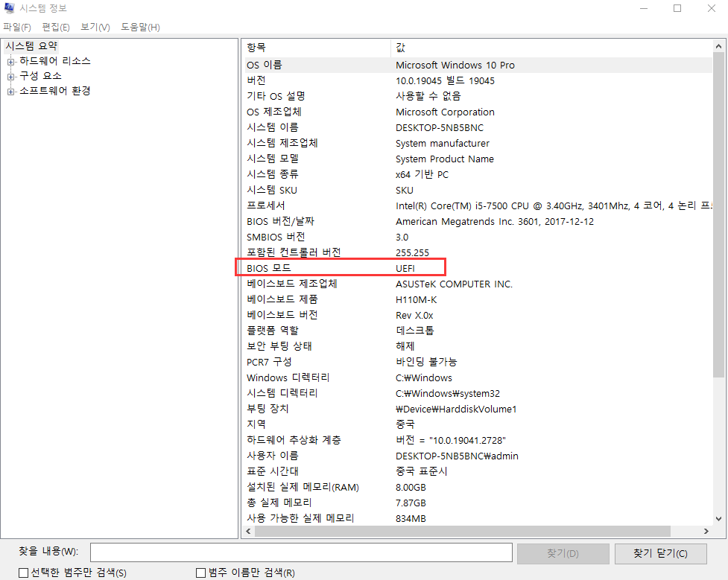Expand the 하드웨어 리소스 tree node
Viewport: 728px width, 580px height.
tap(11, 60)
